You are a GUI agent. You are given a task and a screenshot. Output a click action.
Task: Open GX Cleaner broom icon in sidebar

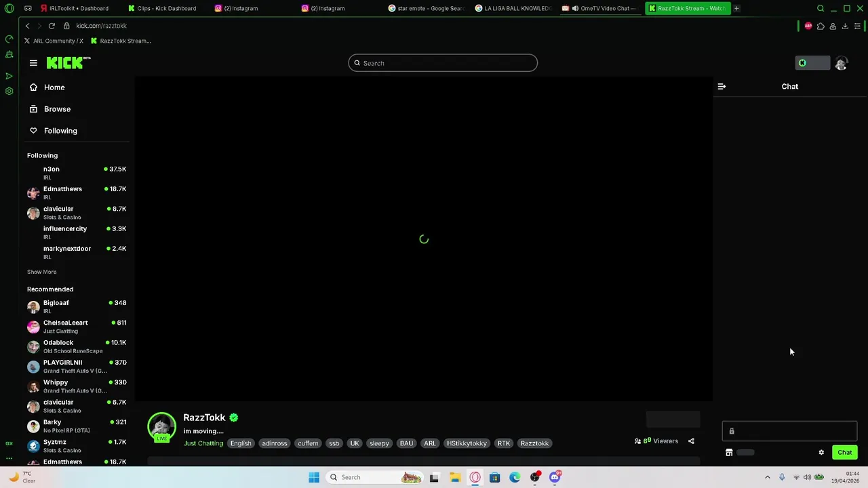tap(9, 54)
